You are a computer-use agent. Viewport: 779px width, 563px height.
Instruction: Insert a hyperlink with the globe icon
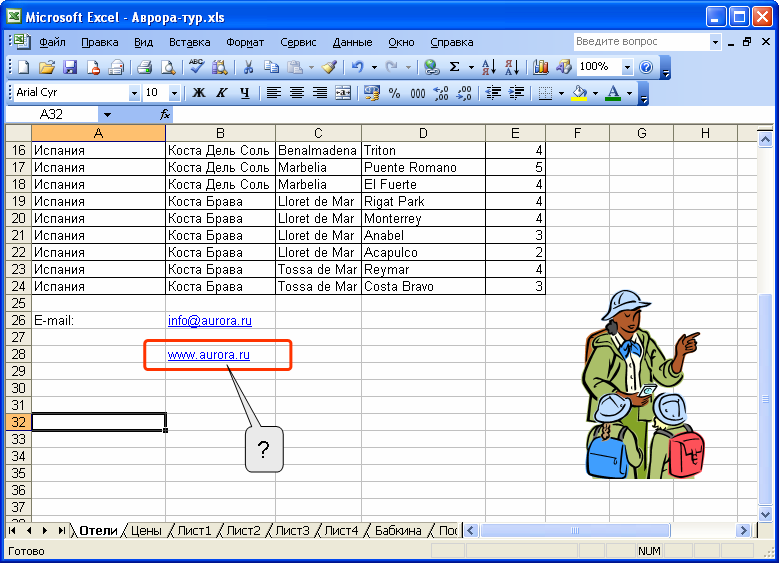click(432, 67)
